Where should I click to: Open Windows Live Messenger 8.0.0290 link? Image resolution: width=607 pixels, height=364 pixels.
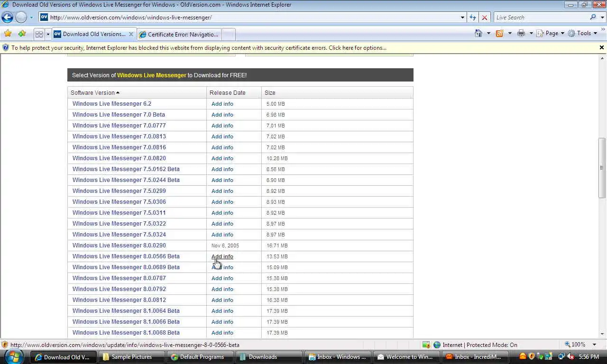pyautogui.click(x=119, y=246)
